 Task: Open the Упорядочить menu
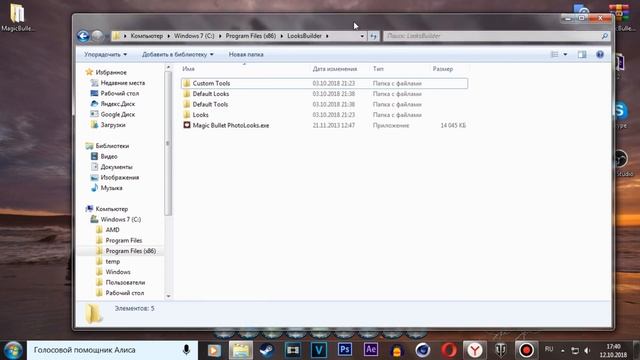click(105, 54)
